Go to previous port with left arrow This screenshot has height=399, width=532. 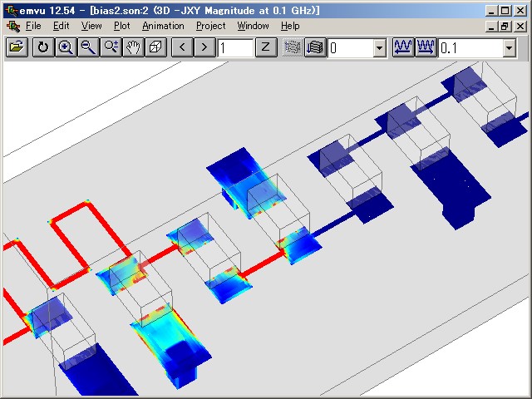pos(182,47)
